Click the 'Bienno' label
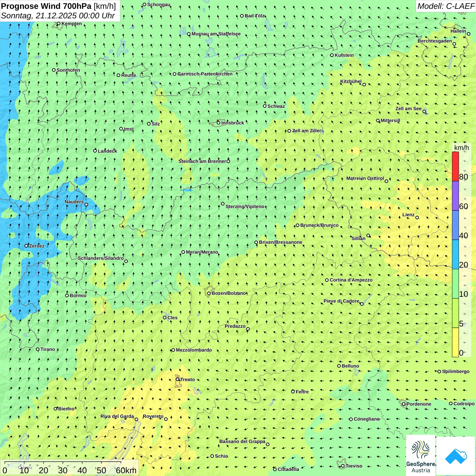 (66, 409)
